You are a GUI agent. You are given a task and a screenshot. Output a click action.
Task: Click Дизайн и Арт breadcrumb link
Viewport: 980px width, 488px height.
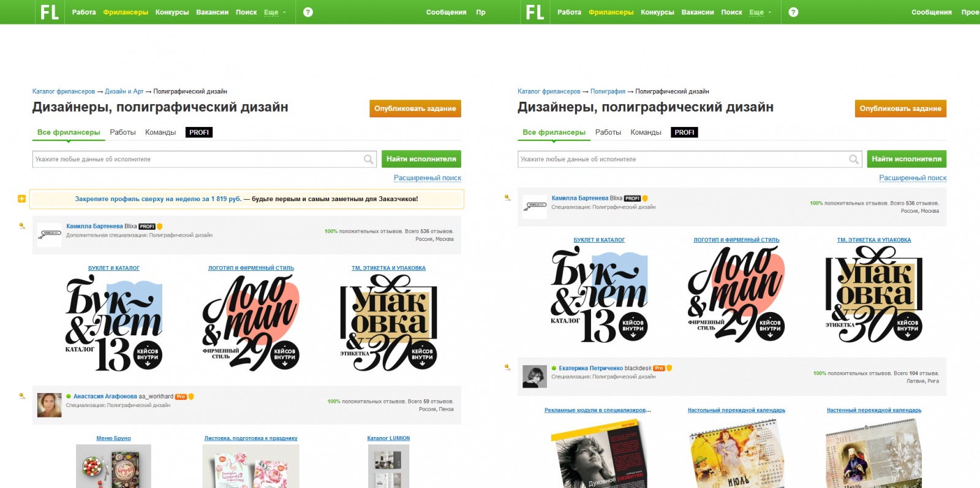(124, 91)
